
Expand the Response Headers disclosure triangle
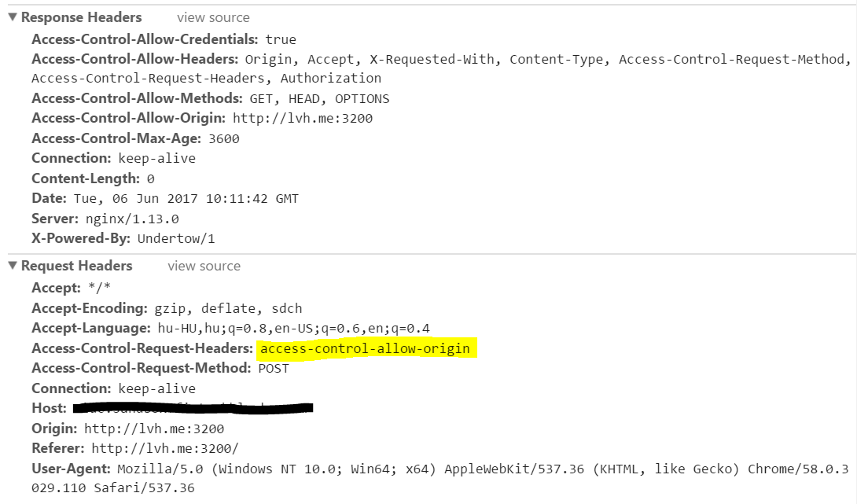tap(12, 17)
